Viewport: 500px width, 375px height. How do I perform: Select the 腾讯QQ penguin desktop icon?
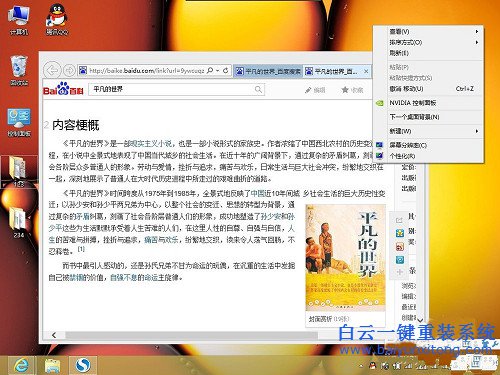(x=57, y=19)
